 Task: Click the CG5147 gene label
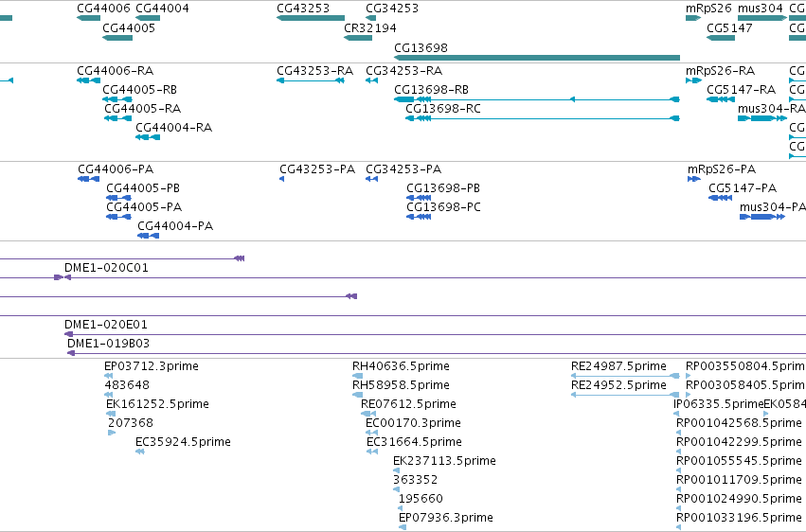(x=729, y=27)
